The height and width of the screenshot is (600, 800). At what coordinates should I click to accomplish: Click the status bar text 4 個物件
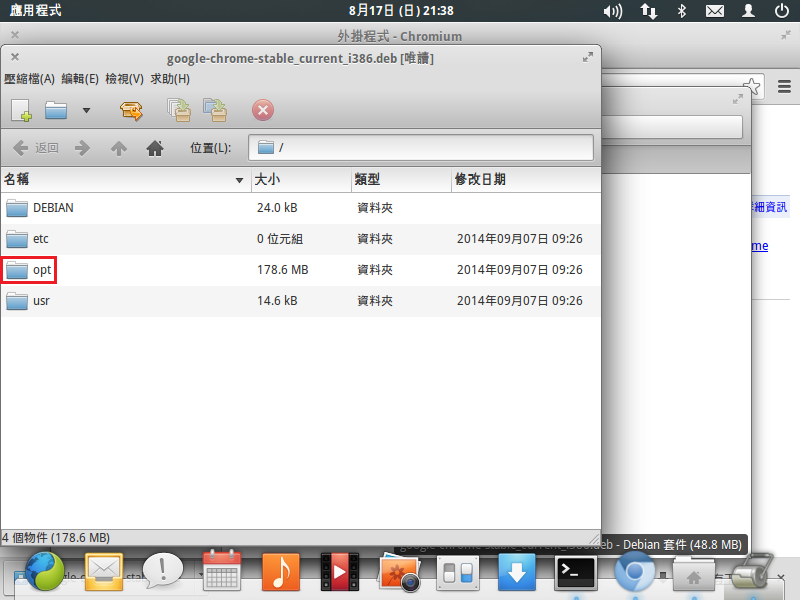click(x=56, y=538)
